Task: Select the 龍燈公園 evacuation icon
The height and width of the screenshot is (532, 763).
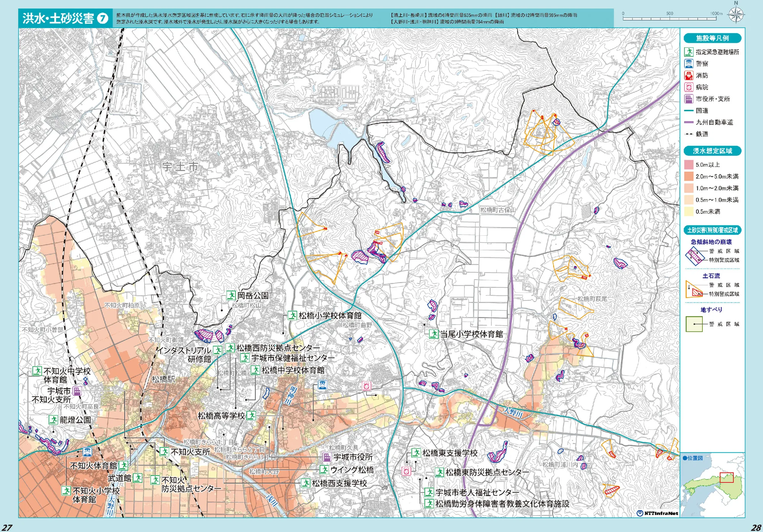Action: tap(53, 420)
